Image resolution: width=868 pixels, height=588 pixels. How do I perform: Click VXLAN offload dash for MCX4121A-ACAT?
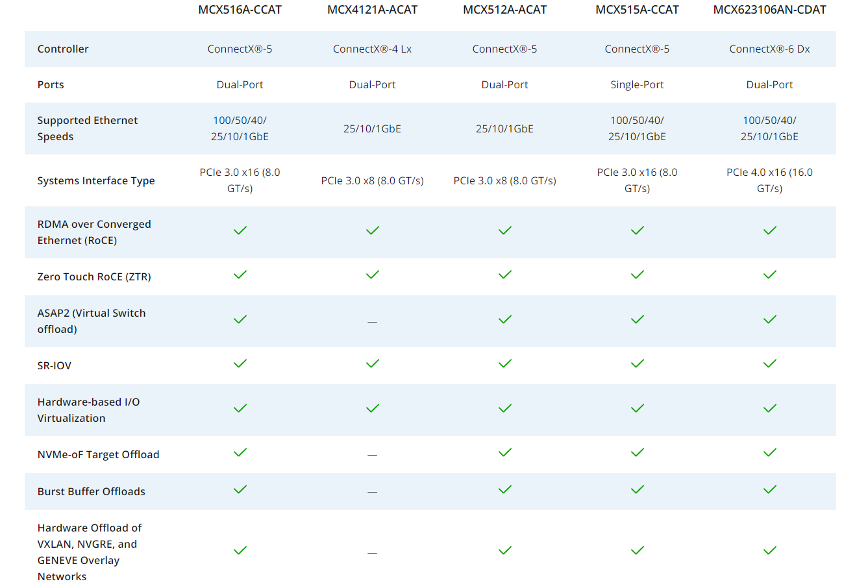pyautogui.click(x=372, y=553)
